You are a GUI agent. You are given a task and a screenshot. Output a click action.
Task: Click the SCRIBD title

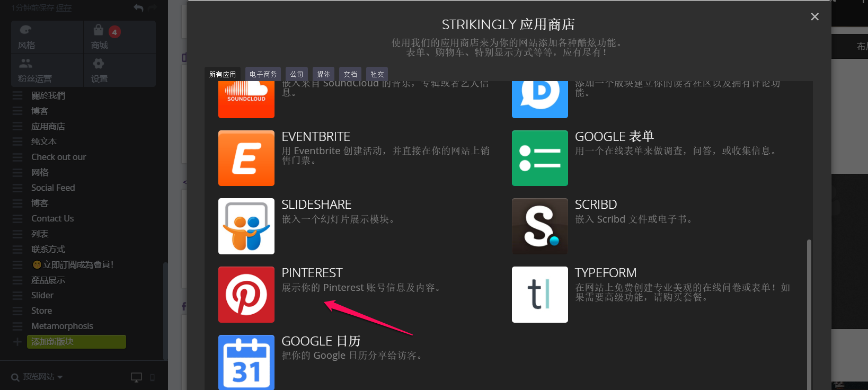[596, 205]
